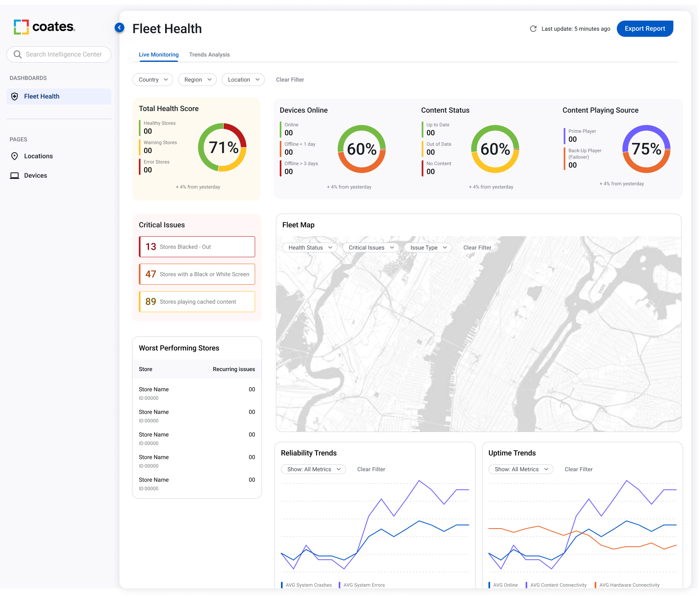This screenshot has width=700, height=598.
Task: Open the Health Status map filter
Action: [x=310, y=248]
